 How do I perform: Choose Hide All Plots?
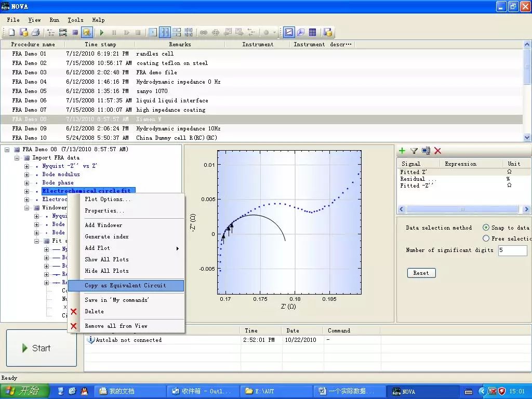point(126,271)
